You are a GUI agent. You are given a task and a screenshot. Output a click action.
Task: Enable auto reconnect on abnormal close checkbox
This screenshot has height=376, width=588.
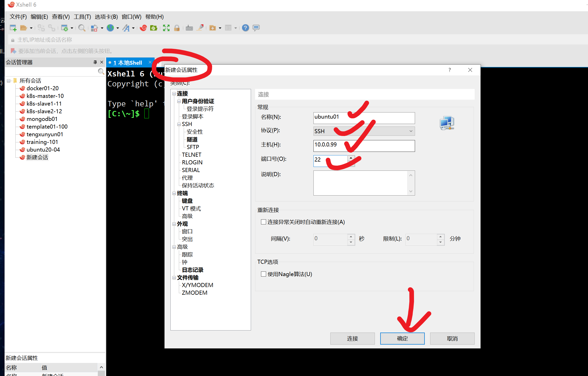click(x=263, y=222)
